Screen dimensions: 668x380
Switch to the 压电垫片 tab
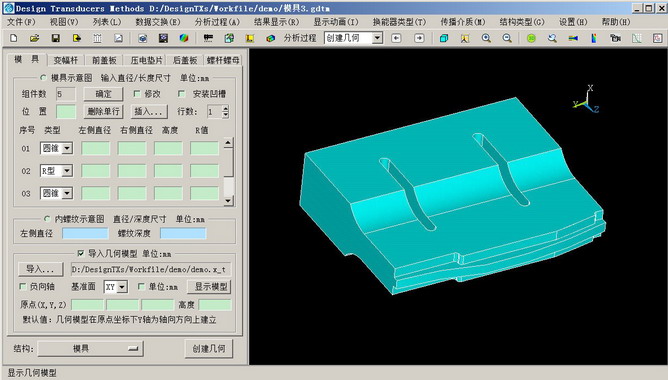pos(146,60)
